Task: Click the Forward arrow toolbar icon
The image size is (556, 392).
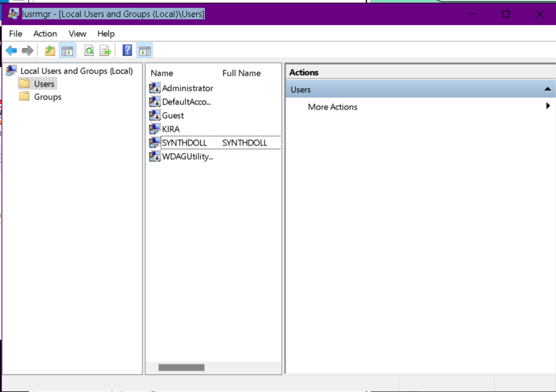Action: (x=28, y=51)
